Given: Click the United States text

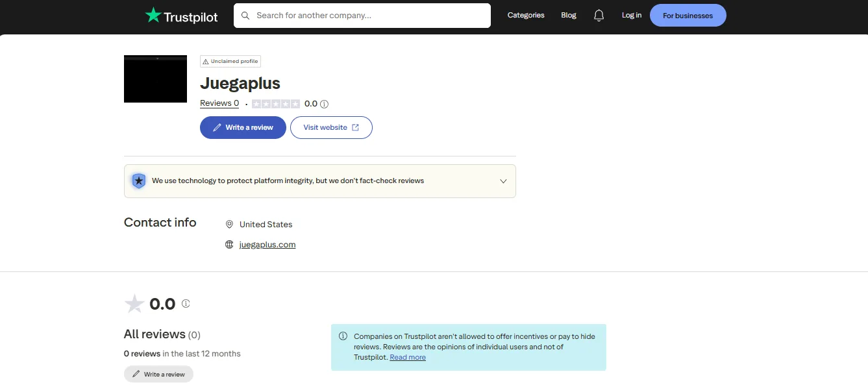Looking at the screenshot, I should coord(266,224).
